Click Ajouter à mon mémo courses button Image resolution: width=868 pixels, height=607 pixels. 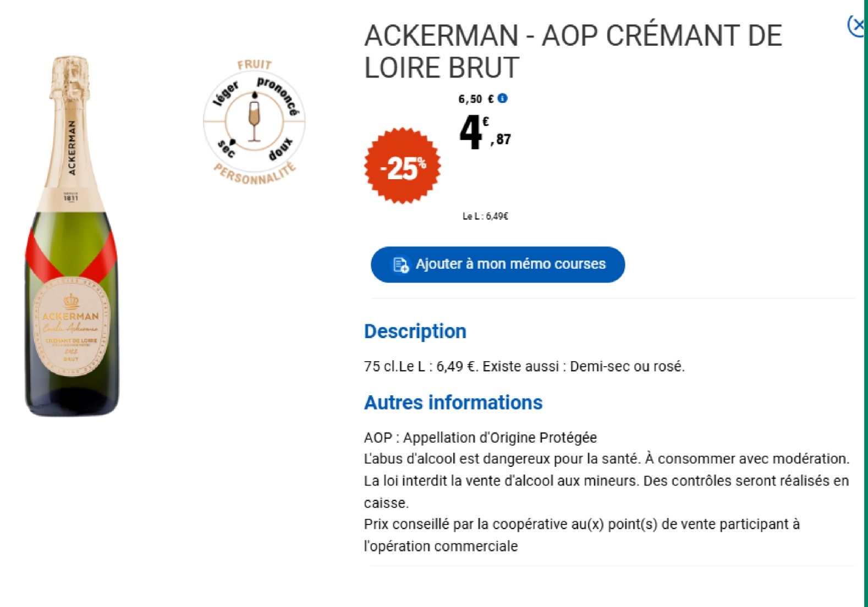[498, 264]
